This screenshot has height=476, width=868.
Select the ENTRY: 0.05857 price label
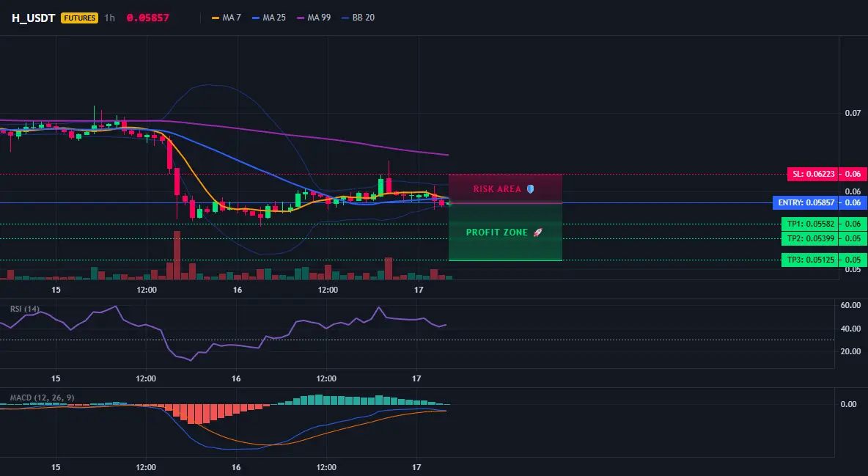pos(806,203)
